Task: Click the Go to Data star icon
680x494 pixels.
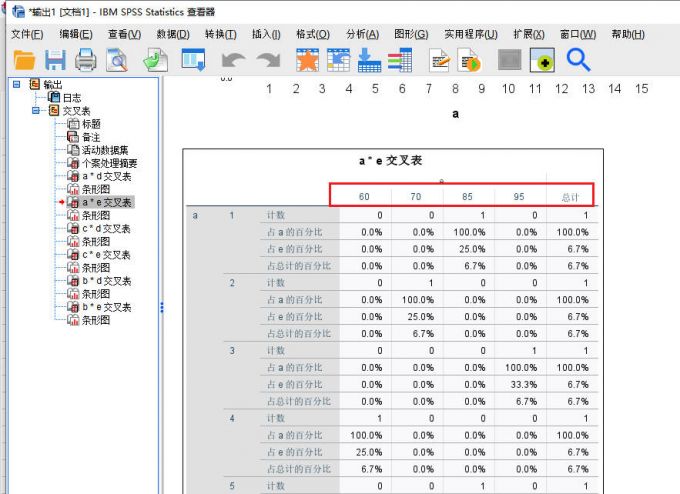Action: (307, 60)
